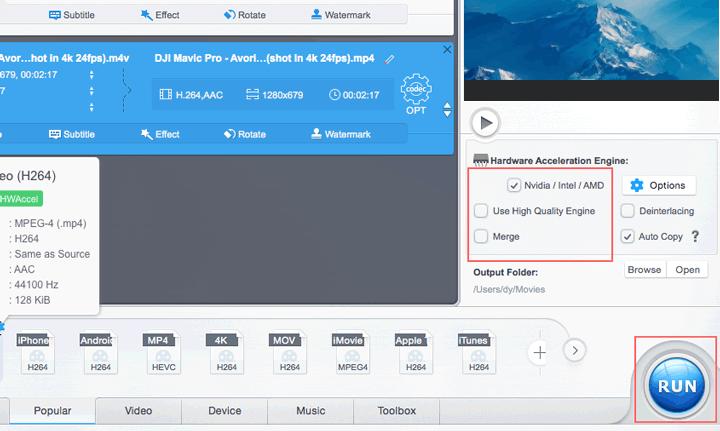The width and height of the screenshot is (720, 431).
Task: Enable Use High Quality Engine
Action: 481,211
